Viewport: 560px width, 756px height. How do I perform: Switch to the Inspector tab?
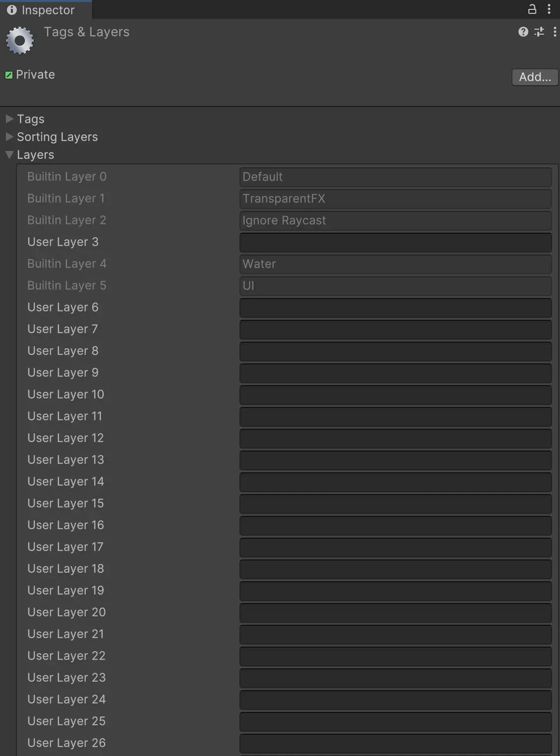(x=47, y=10)
